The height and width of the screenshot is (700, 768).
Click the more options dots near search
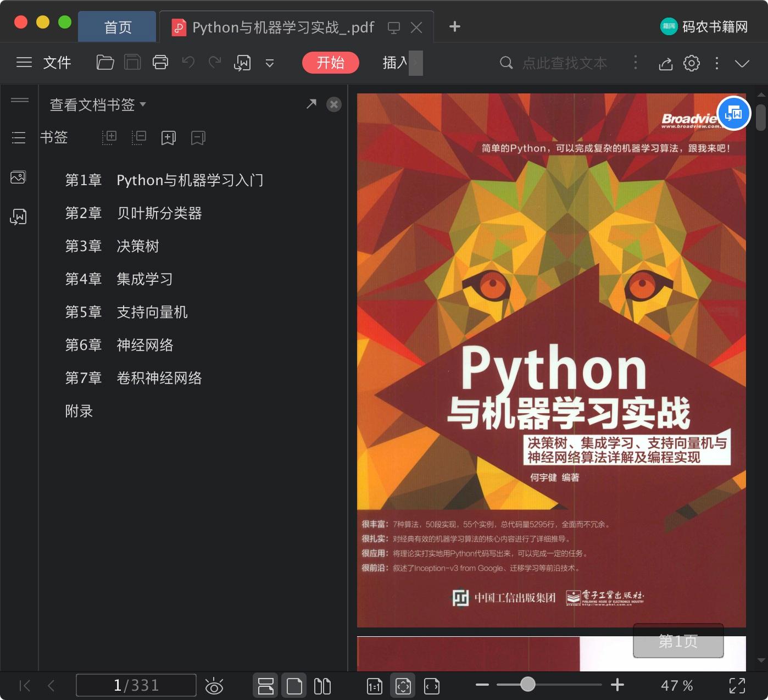tap(636, 62)
